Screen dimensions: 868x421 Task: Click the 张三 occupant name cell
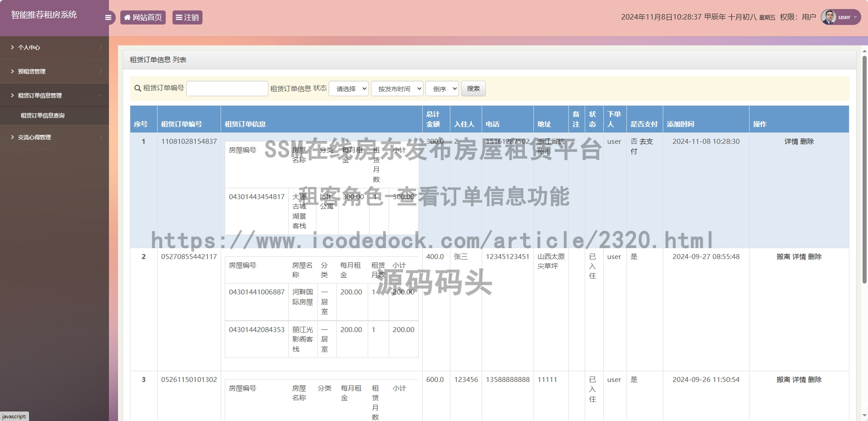[461, 257]
